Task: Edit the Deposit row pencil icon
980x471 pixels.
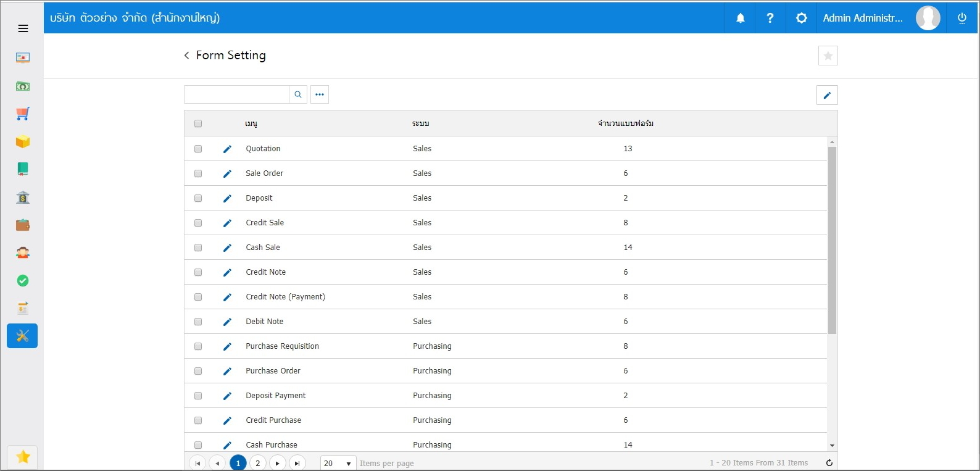Action: (x=227, y=198)
